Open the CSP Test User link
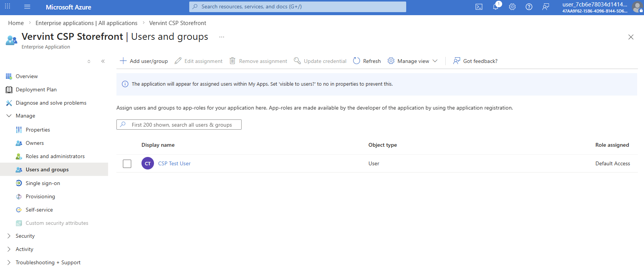Viewport: 644px width, 276px height. coord(174,163)
